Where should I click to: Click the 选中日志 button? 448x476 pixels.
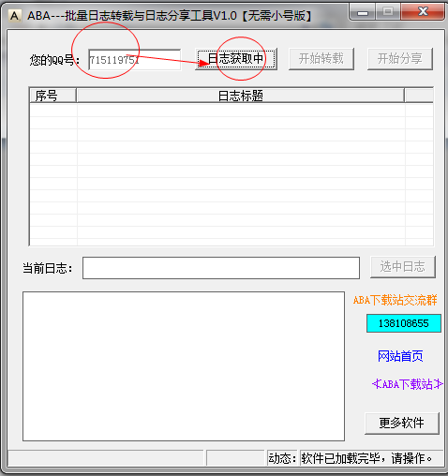click(x=403, y=267)
